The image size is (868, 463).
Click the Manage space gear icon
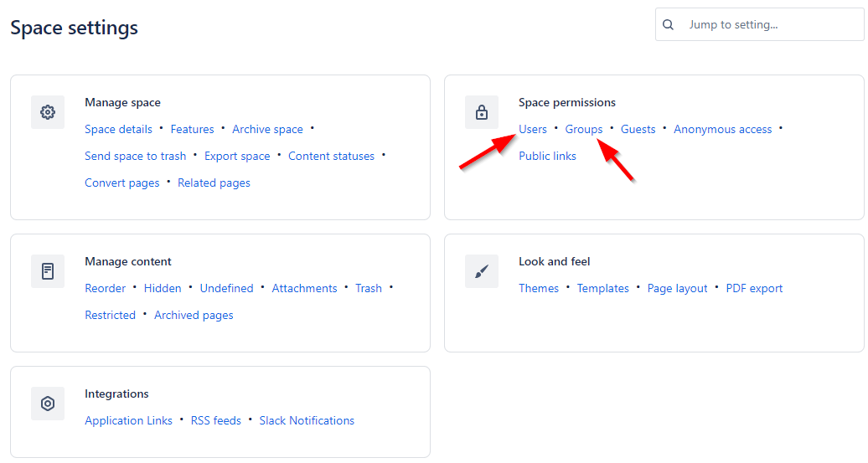tap(48, 112)
